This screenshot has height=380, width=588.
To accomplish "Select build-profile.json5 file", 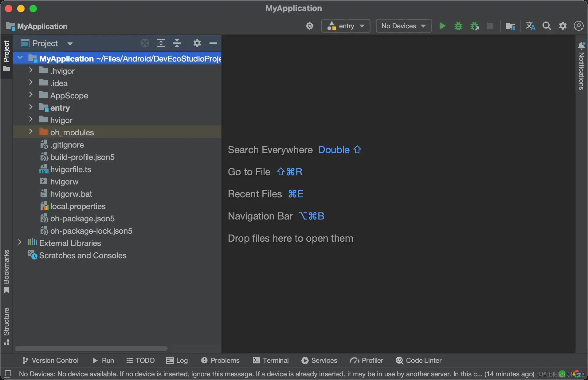I will (117, 157).
